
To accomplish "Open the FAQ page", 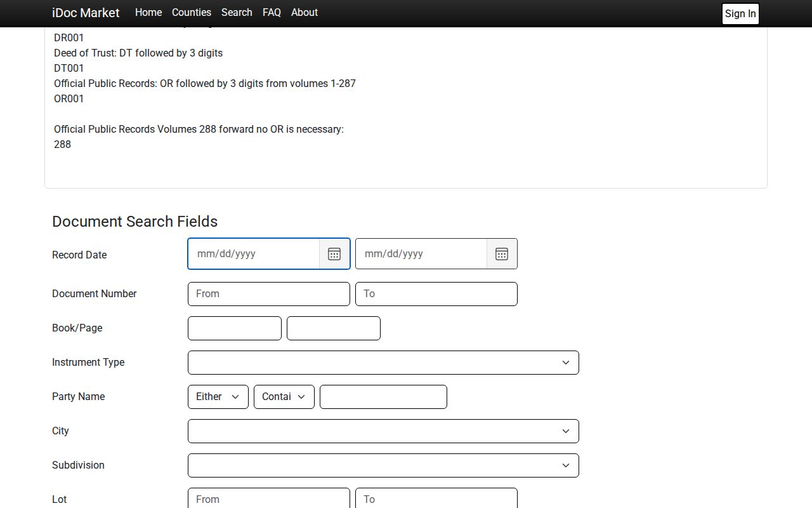I will [x=272, y=13].
